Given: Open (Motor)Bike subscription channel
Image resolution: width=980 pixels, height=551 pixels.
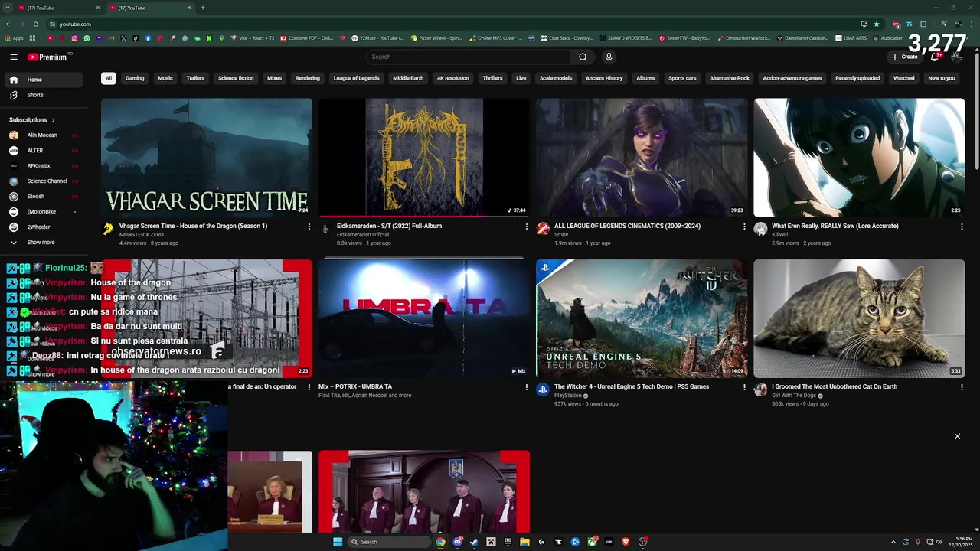Looking at the screenshot, I should pyautogui.click(x=42, y=212).
